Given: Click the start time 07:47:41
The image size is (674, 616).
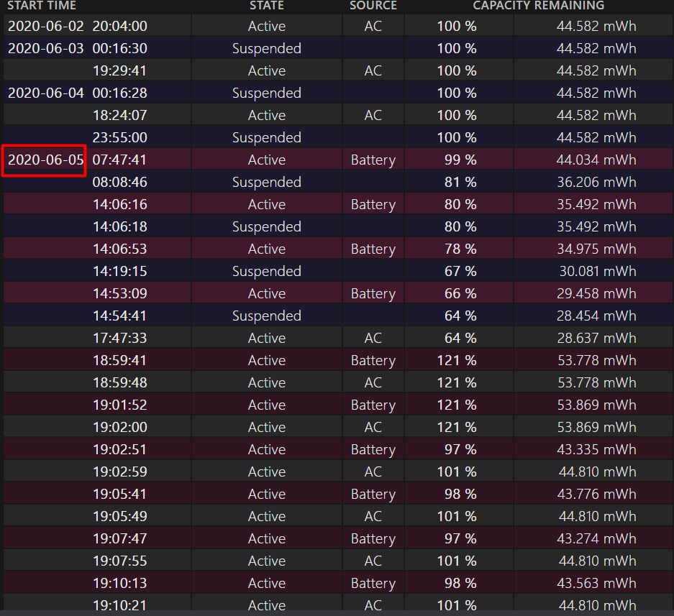Looking at the screenshot, I should [x=120, y=160].
